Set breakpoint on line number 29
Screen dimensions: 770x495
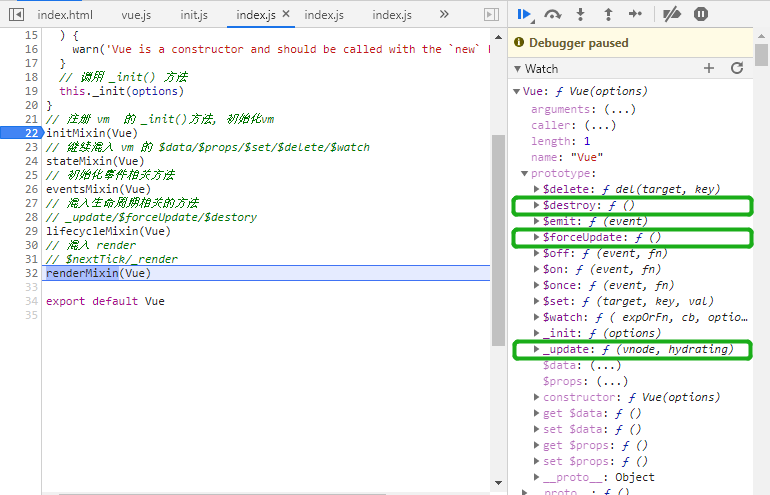(31, 231)
